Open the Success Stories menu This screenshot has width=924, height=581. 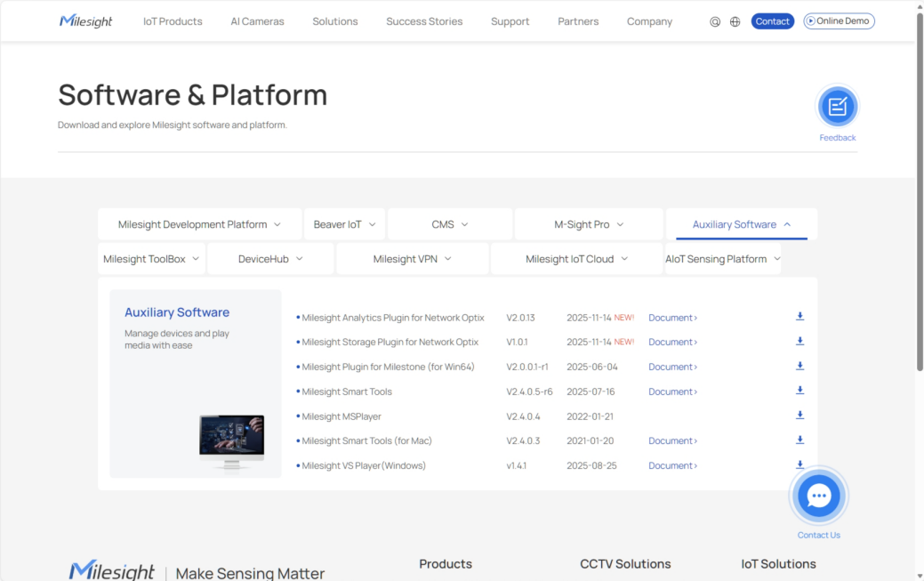[424, 21]
